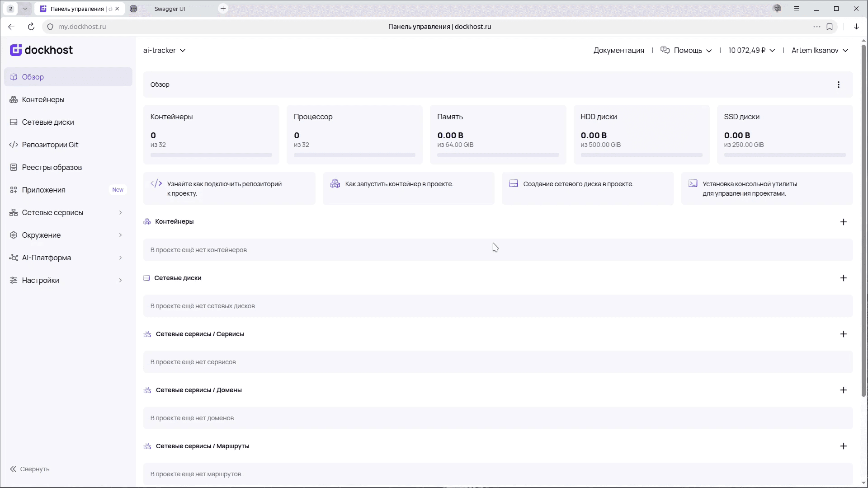Open the ai-tracker project dropdown
This screenshot has height=488, width=868.
[165, 50]
